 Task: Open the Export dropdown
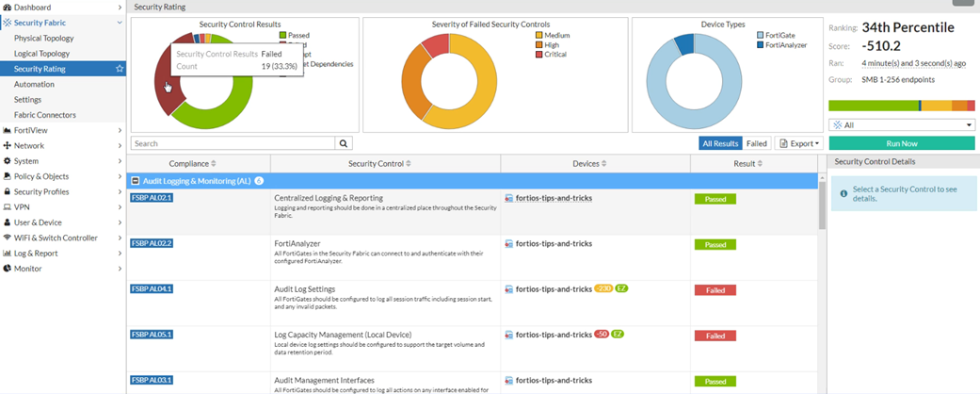point(798,143)
